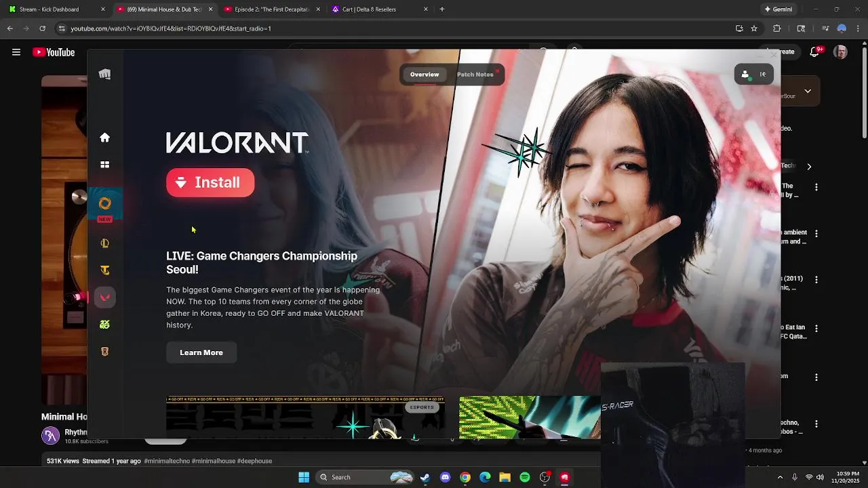Open File Explorer from the taskbar
The height and width of the screenshot is (488, 868).
505,477
